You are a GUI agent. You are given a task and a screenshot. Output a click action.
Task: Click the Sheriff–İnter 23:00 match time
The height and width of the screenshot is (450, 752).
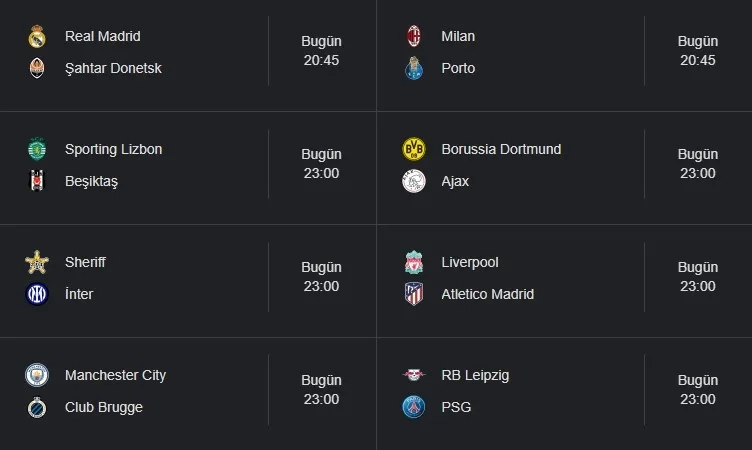click(x=322, y=286)
